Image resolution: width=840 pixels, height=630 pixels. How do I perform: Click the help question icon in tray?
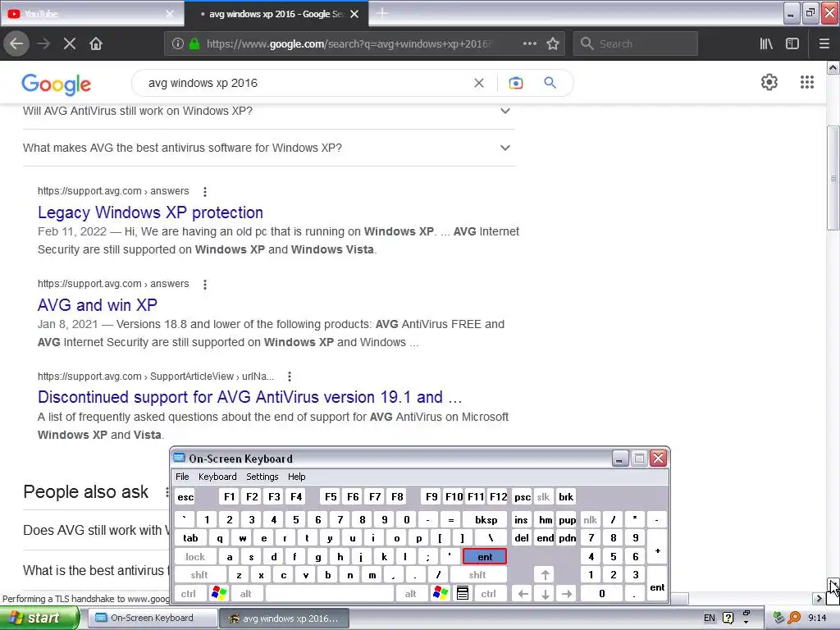(728, 619)
